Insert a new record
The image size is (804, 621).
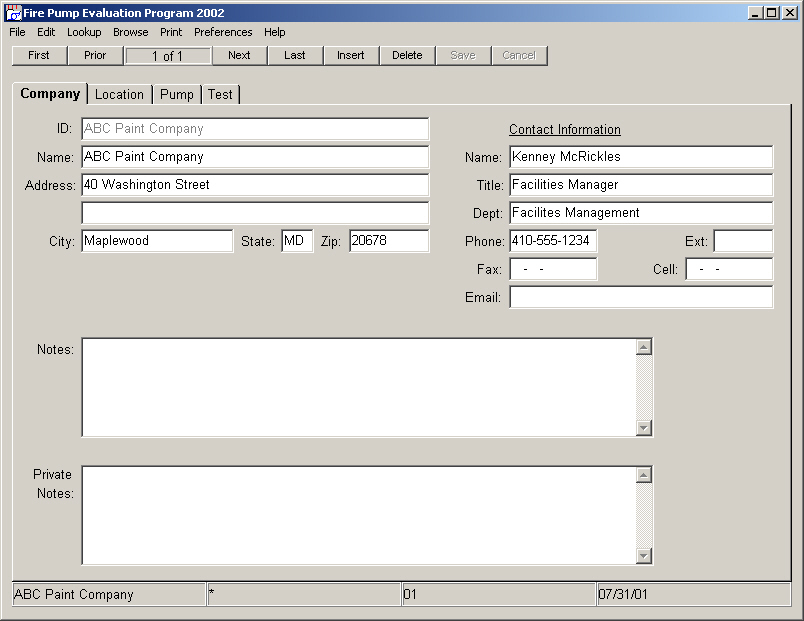pyautogui.click(x=351, y=55)
